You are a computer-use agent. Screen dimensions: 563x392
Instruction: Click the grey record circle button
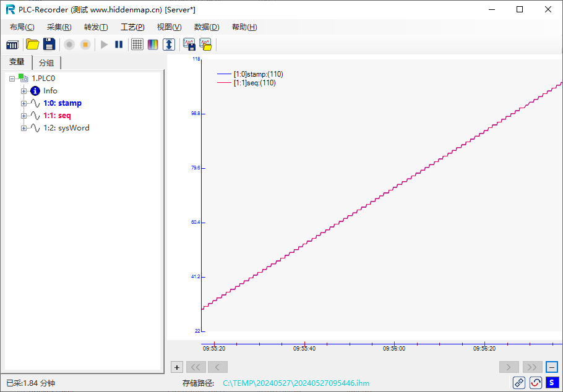[x=69, y=45]
